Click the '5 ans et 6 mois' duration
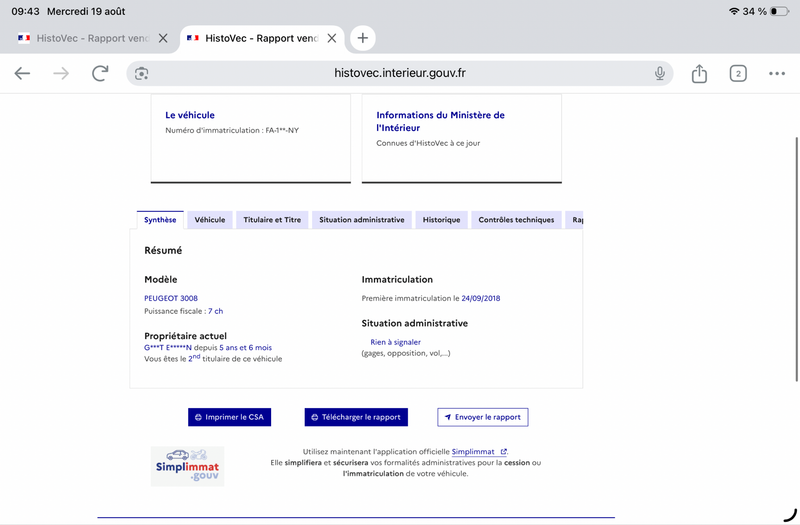The image size is (800, 525). pos(245,347)
